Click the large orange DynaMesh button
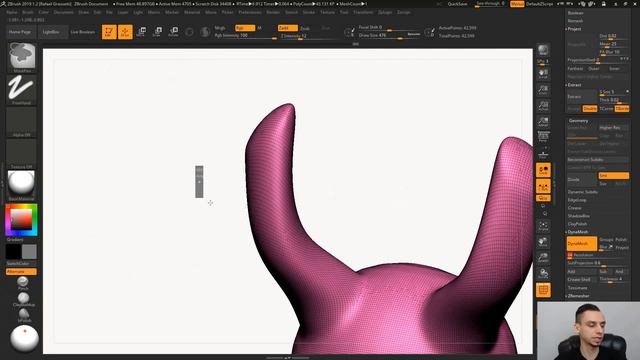The height and width of the screenshot is (360, 640). [x=582, y=244]
